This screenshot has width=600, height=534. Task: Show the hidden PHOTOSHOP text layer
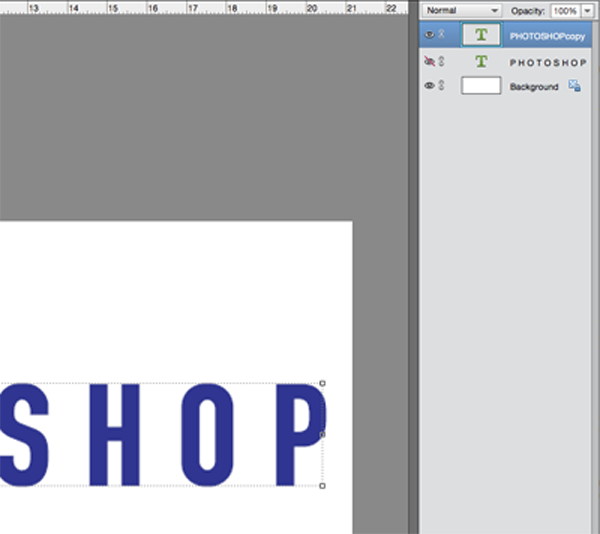click(x=429, y=61)
